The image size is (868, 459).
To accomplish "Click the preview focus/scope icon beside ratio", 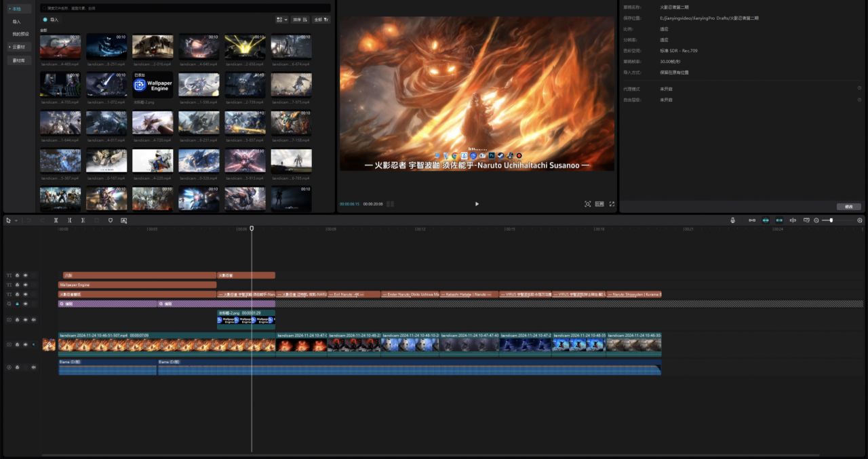I will [587, 204].
